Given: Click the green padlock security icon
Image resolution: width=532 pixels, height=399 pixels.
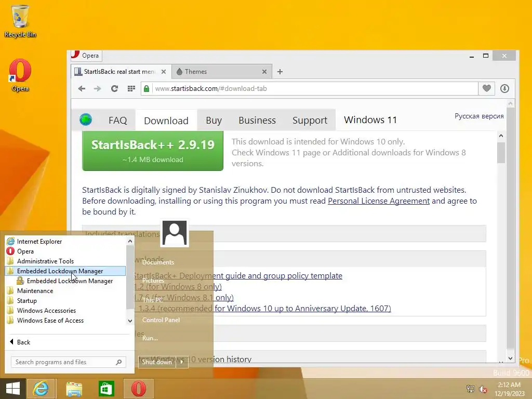Looking at the screenshot, I should click(x=147, y=88).
